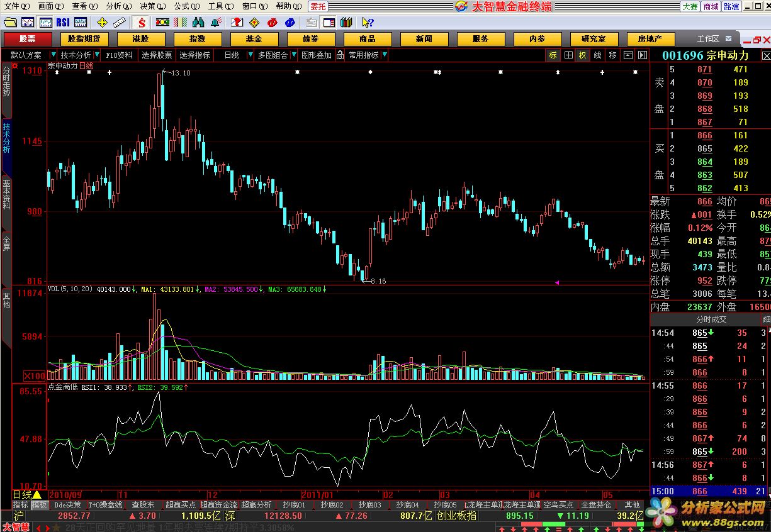Image resolution: width=771 pixels, height=532 pixels.
Task: Open the stacked books icon in toolbar
Action: [346, 22]
